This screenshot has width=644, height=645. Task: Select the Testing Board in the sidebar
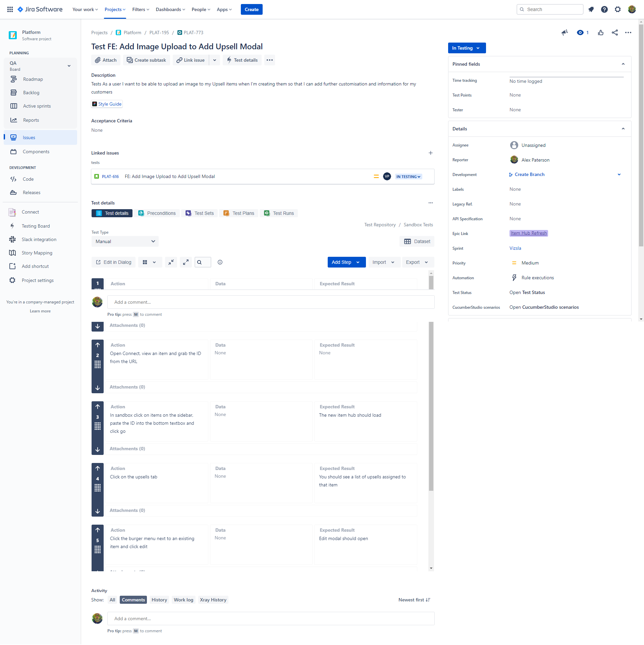click(x=36, y=226)
